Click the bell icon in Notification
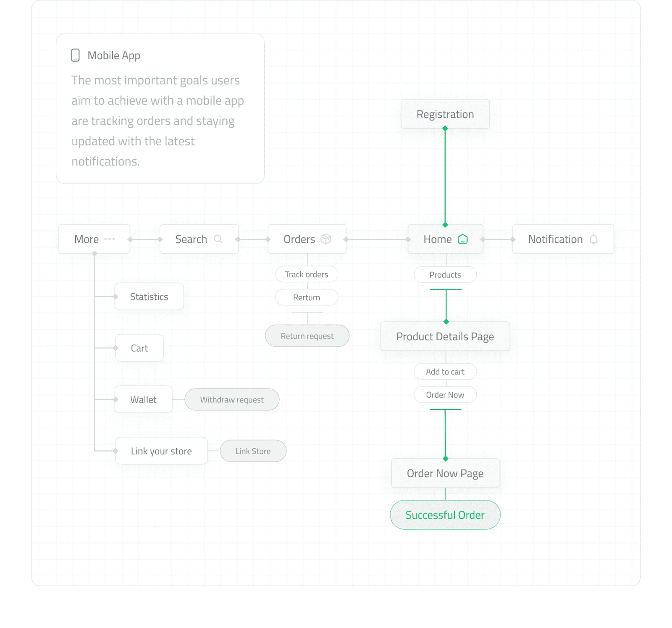 click(x=593, y=239)
